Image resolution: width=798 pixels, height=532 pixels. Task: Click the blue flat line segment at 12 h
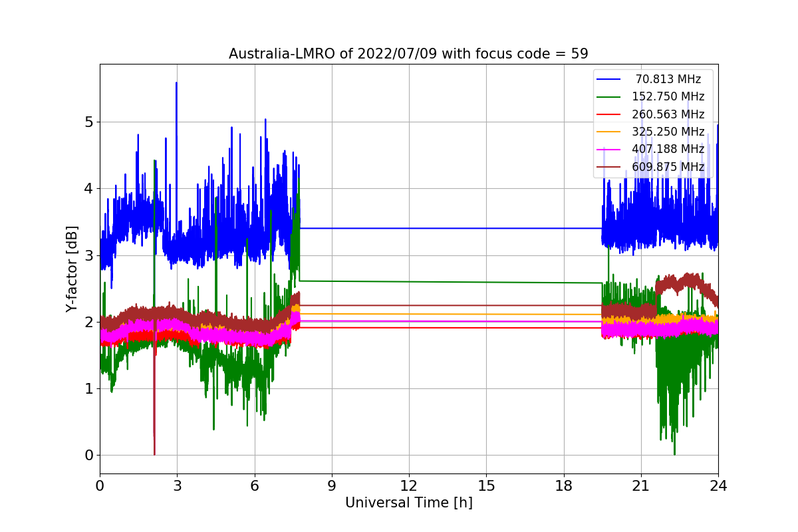(x=409, y=228)
